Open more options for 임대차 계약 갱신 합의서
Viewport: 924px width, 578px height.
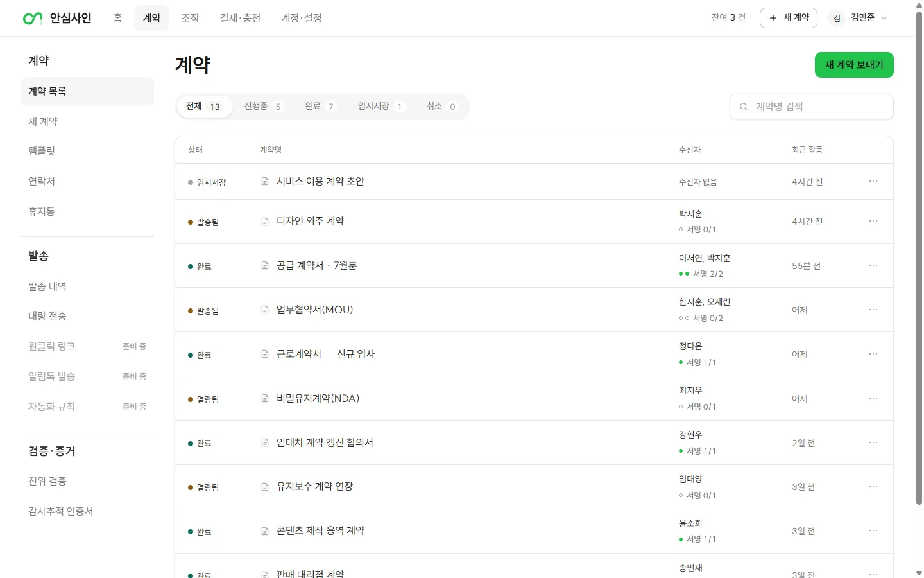873,442
